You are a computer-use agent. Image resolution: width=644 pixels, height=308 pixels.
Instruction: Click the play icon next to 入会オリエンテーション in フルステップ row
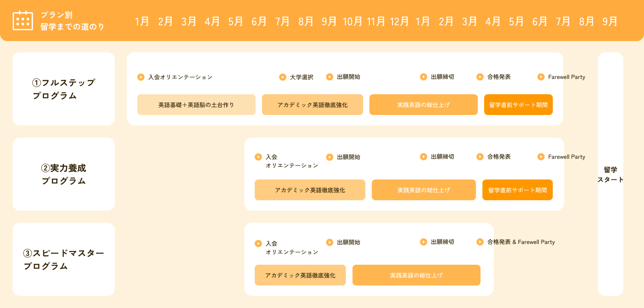pos(141,77)
